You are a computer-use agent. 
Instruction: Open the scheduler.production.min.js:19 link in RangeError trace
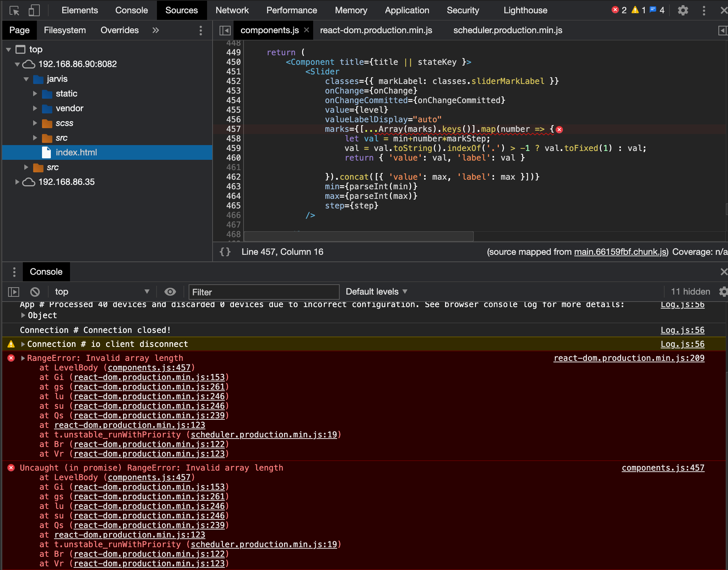tap(264, 434)
